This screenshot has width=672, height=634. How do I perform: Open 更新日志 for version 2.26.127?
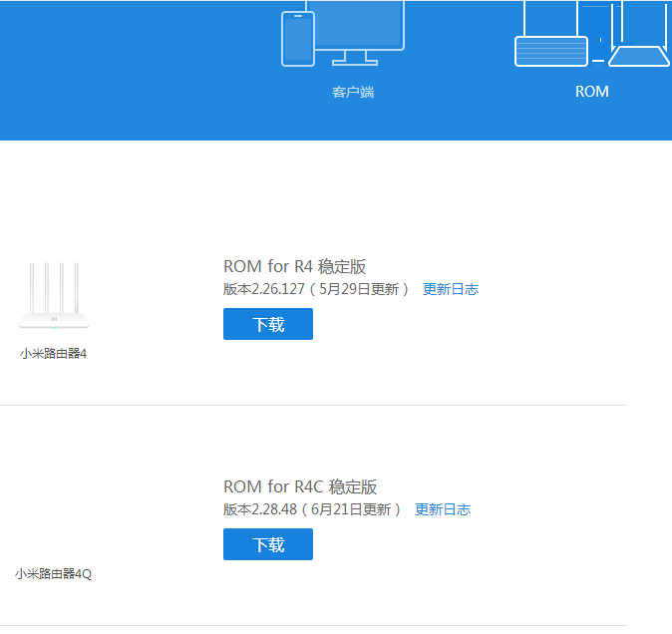point(450,289)
